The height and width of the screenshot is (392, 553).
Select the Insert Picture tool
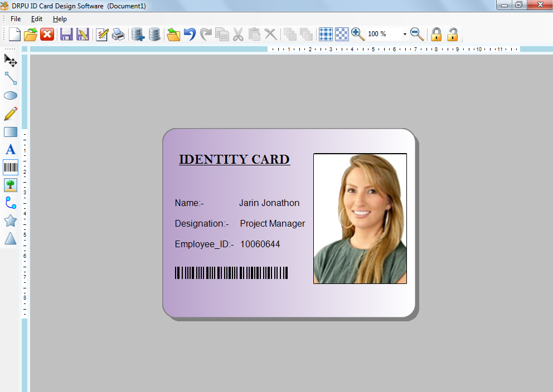pyautogui.click(x=11, y=185)
